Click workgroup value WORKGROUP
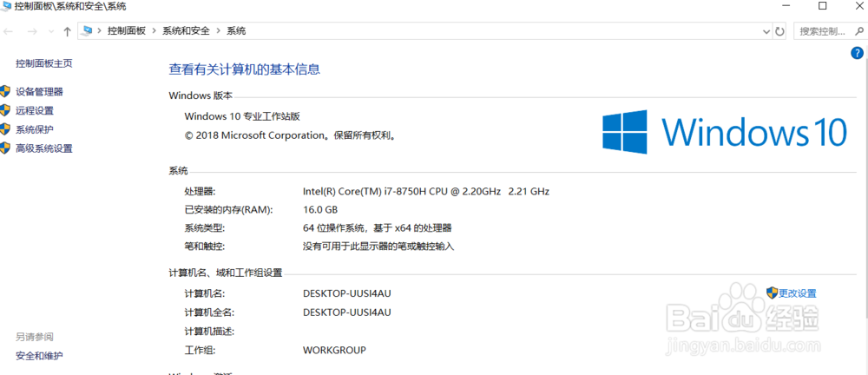 pyautogui.click(x=334, y=350)
